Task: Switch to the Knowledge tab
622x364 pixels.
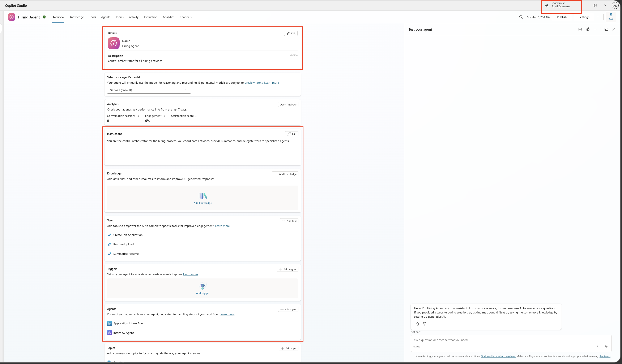Action: click(77, 17)
